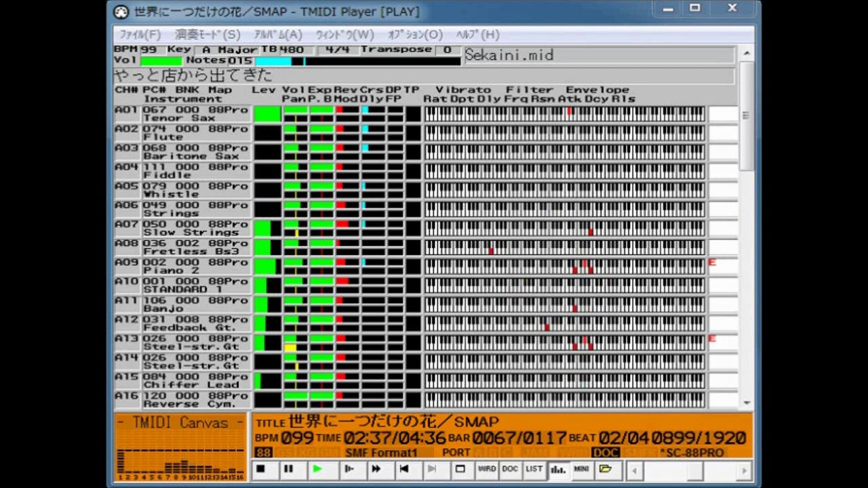Click the TMIDI Player title bar icon
The width and height of the screenshot is (868, 488).
coord(121,12)
